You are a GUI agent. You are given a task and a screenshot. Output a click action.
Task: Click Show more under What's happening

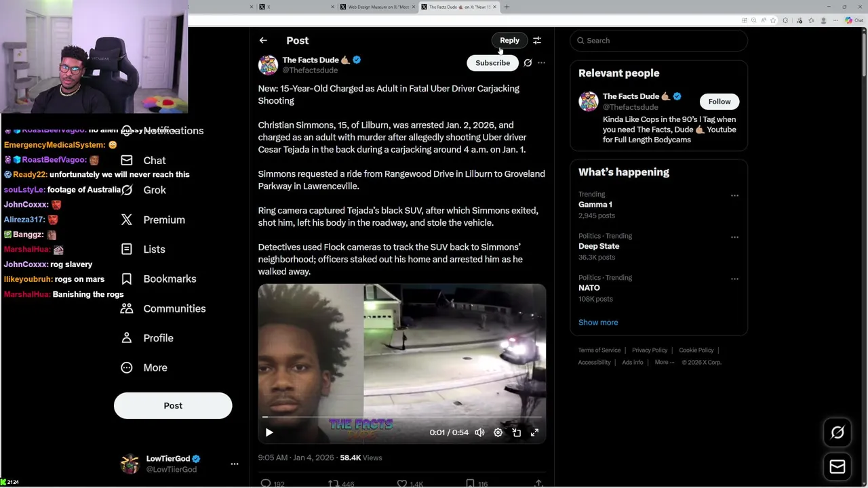click(x=598, y=323)
